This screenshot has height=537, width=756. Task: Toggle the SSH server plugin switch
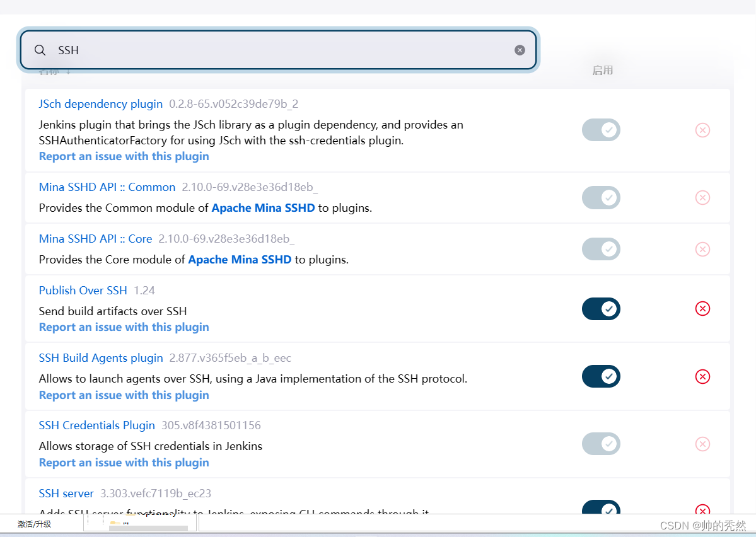click(601, 507)
